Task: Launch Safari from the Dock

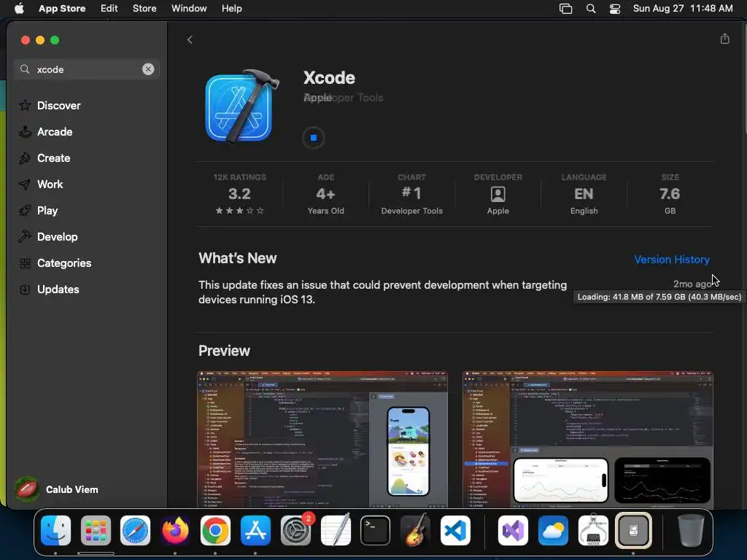Action: [135, 530]
